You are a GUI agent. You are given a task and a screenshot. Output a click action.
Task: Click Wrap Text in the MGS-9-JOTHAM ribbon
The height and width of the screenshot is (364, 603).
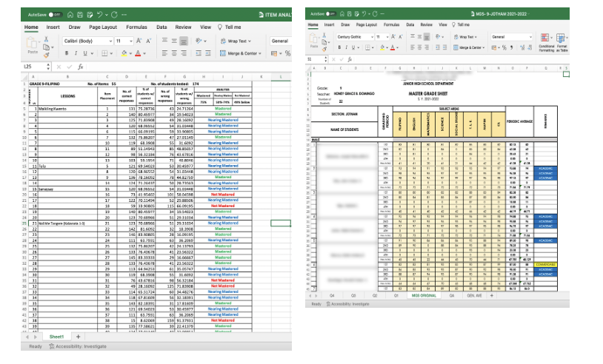pyautogui.click(x=465, y=37)
